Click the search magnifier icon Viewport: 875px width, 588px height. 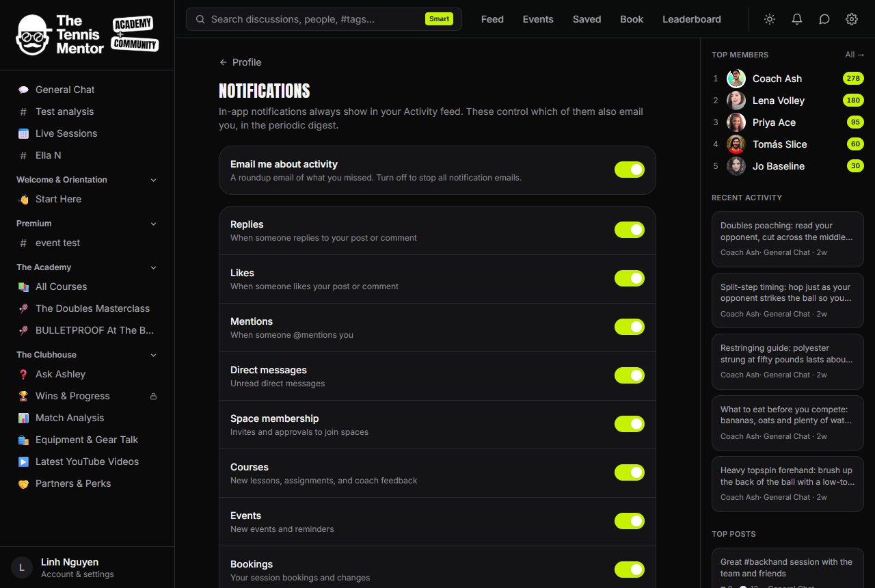tap(200, 19)
